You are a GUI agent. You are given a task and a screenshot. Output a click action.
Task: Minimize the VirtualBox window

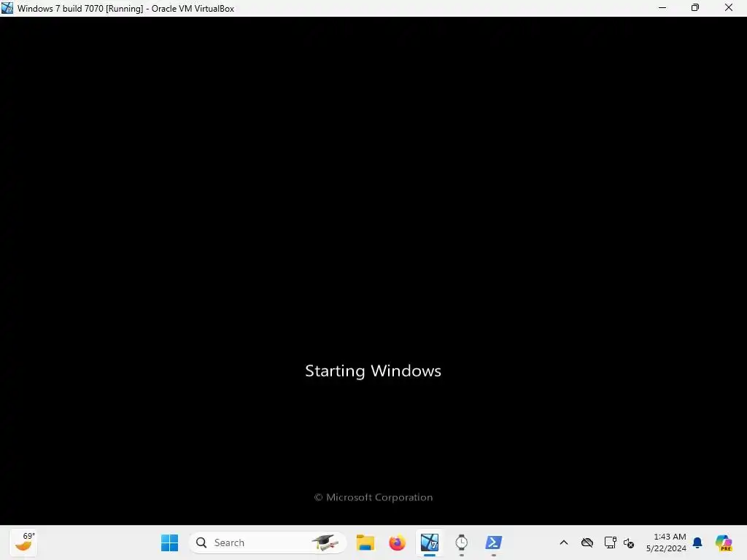[662, 8]
